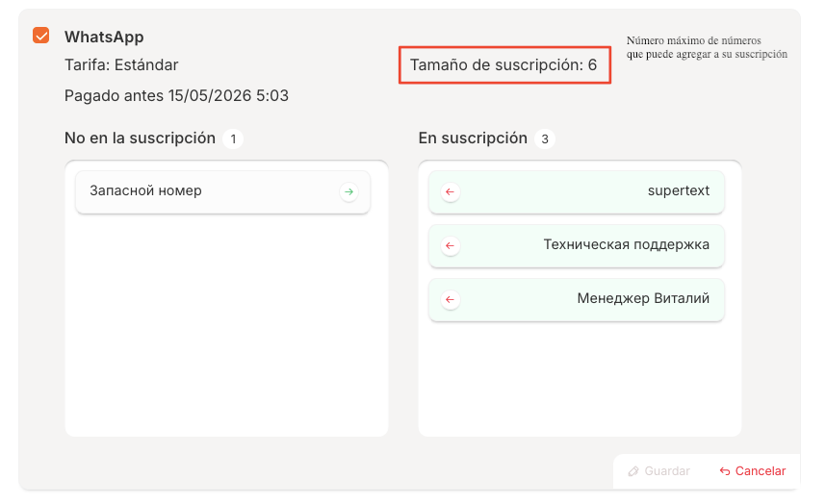Select the Запасной номер list item name
Screen dimensions: 826x504
tap(145, 190)
